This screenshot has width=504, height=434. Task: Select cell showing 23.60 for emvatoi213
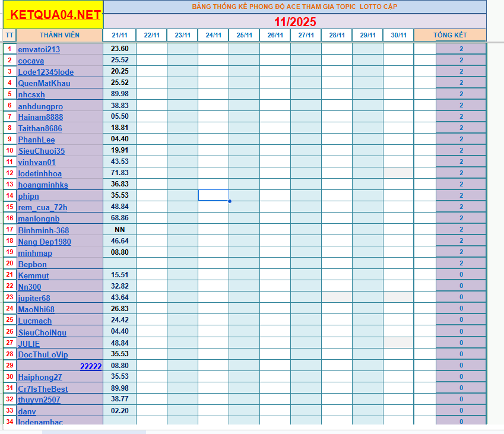coord(121,49)
